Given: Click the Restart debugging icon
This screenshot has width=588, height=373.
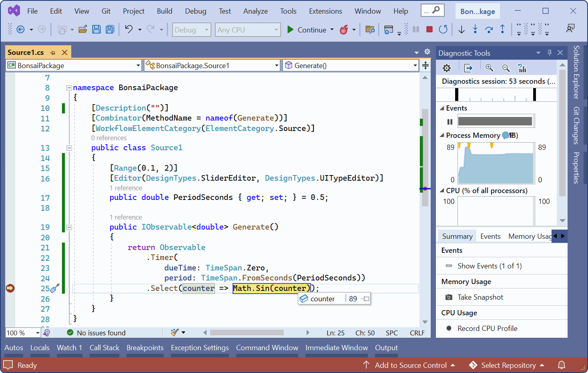Looking at the screenshot, I should pos(443,29).
